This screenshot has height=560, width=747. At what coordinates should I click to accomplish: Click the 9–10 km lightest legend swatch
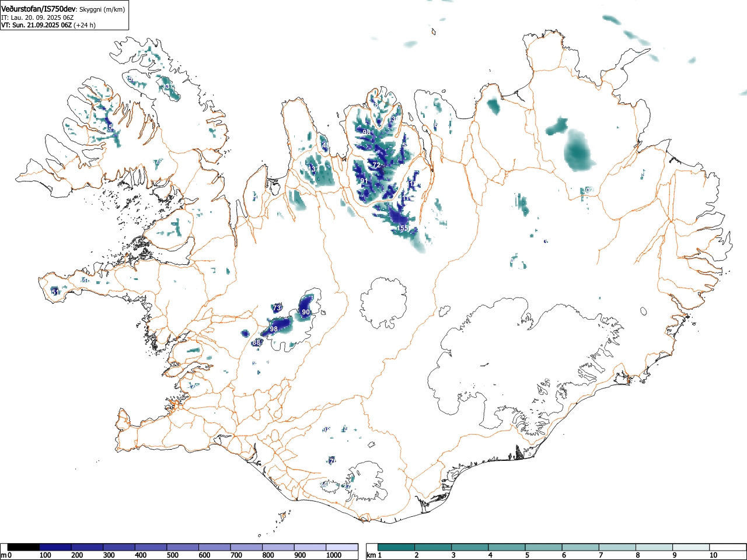click(690, 547)
